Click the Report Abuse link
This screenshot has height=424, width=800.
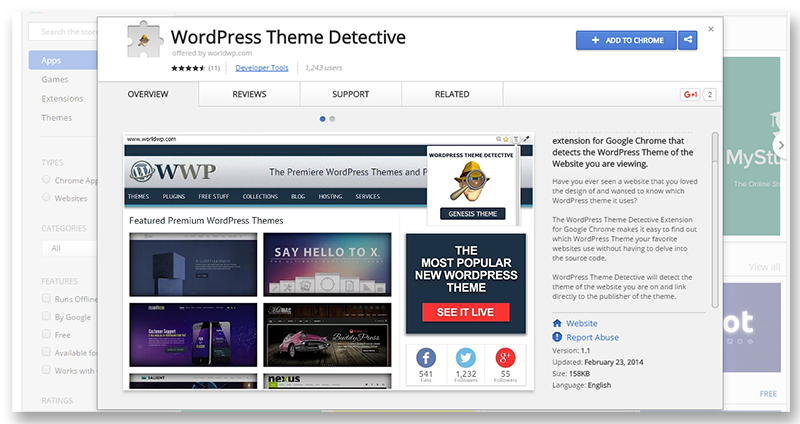click(x=592, y=337)
